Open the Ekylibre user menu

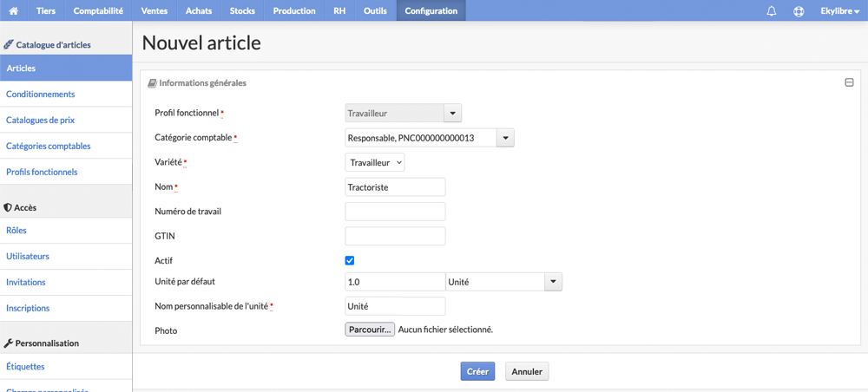click(839, 11)
